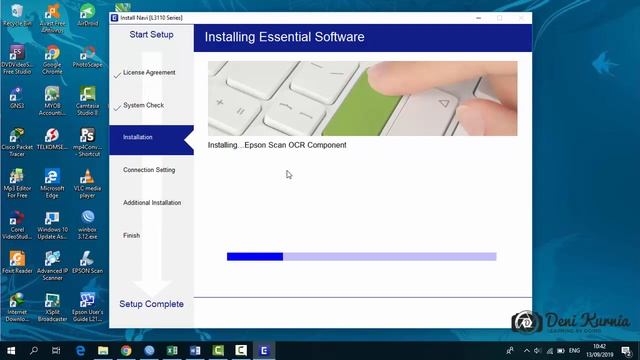The height and width of the screenshot is (360, 640).
Task: Click the Install Navi title bar icon
Action: (115, 18)
